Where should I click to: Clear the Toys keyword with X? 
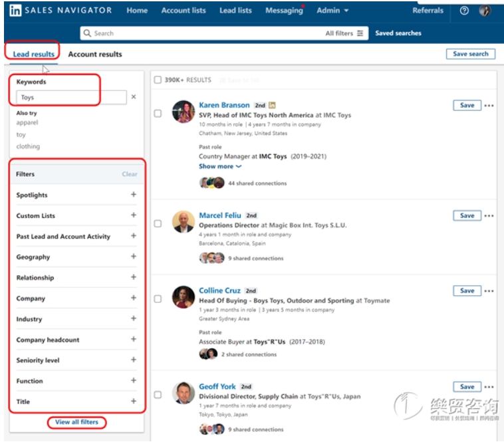(x=134, y=97)
